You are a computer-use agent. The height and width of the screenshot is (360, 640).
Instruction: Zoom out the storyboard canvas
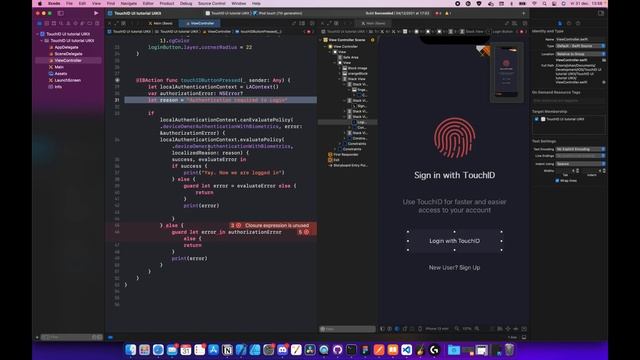457,329
